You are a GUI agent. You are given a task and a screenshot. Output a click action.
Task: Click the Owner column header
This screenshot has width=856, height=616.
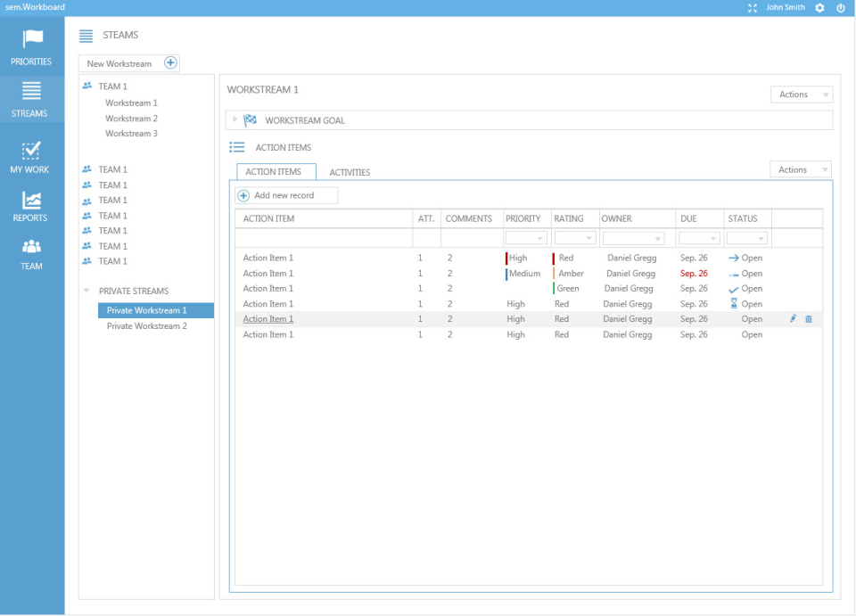(616, 218)
